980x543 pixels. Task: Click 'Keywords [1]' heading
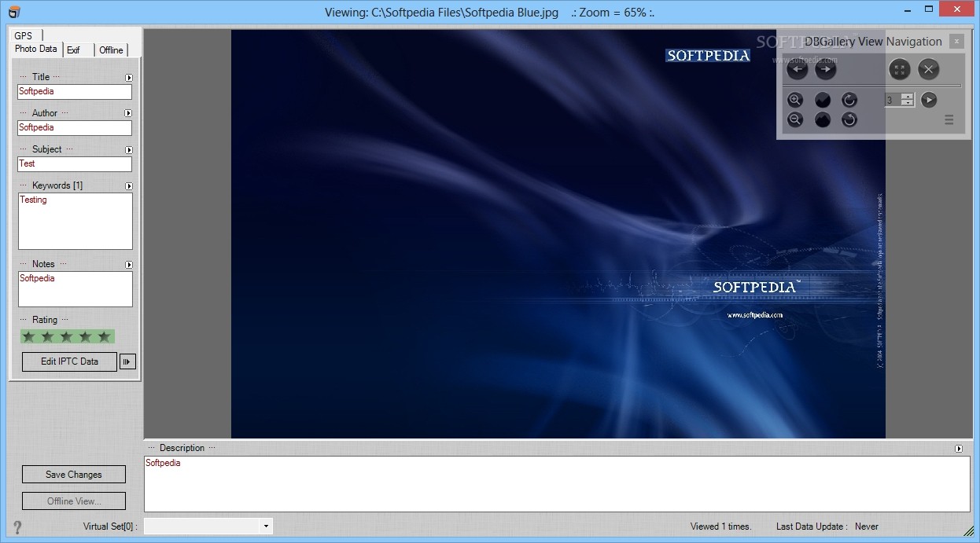click(x=57, y=185)
